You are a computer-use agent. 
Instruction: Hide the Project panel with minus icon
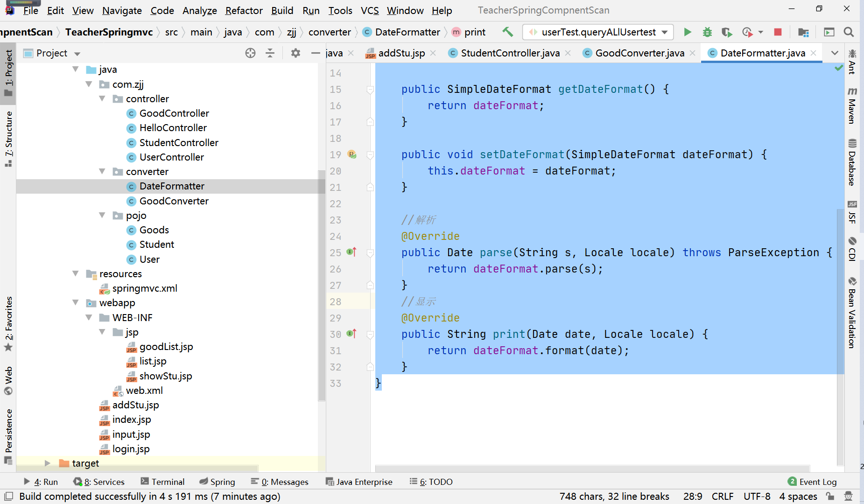[x=316, y=53]
